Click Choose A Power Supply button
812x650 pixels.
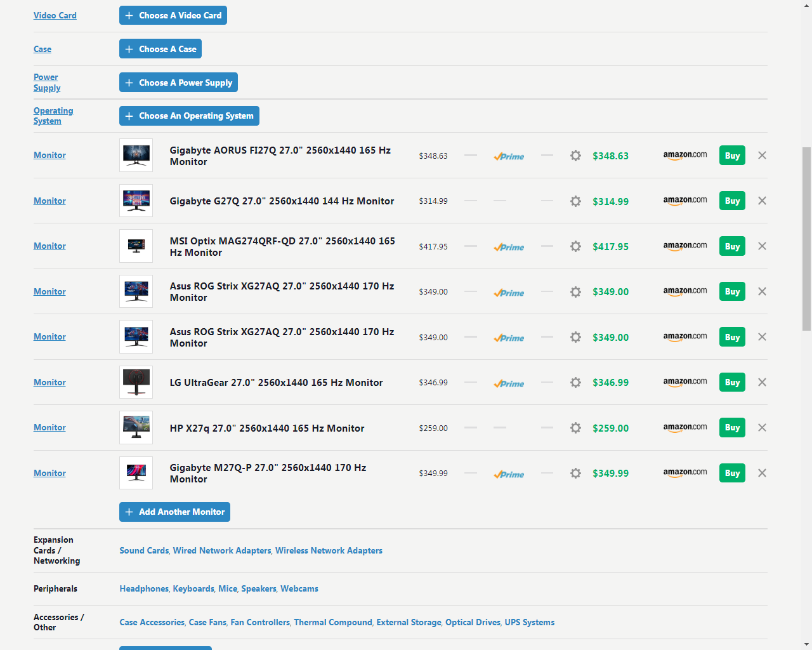[178, 83]
